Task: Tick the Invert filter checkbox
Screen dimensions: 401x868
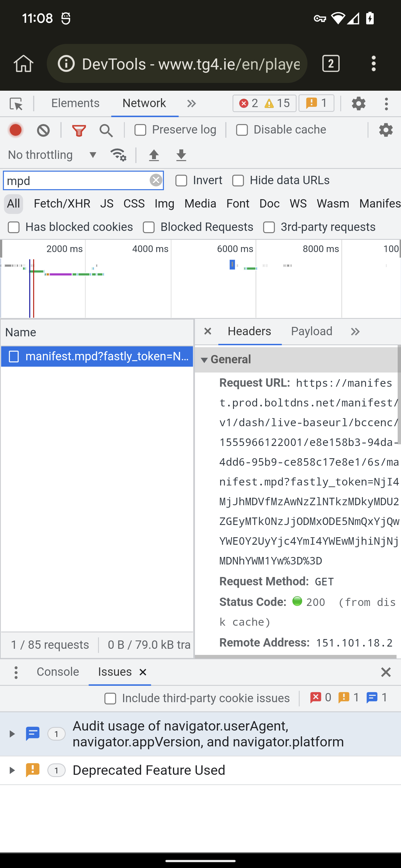Action: (x=181, y=181)
